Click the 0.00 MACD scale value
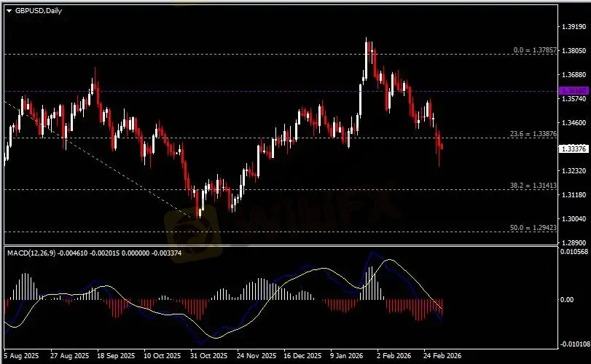Image resolution: width=591 pixels, height=364 pixels. click(567, 300)
